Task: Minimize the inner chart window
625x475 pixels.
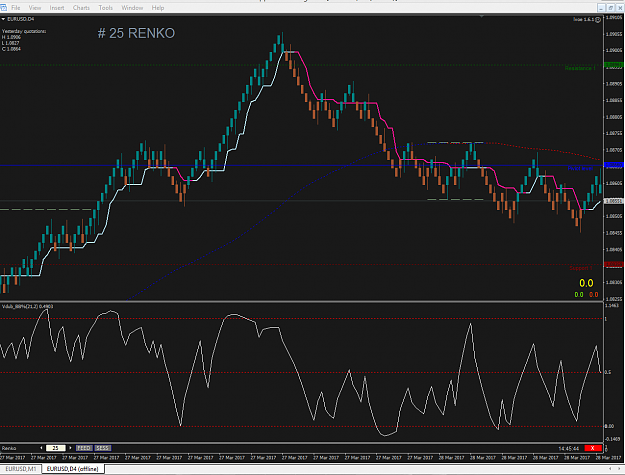Action: 602,8
